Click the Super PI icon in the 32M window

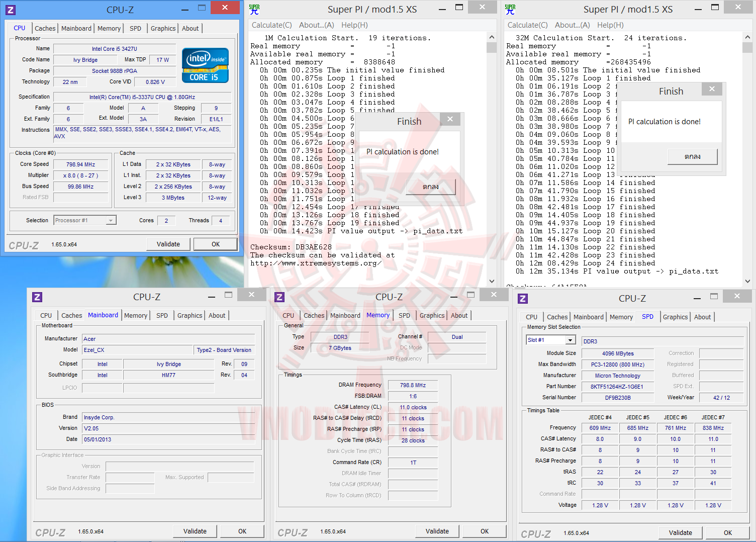click(510, 9)
